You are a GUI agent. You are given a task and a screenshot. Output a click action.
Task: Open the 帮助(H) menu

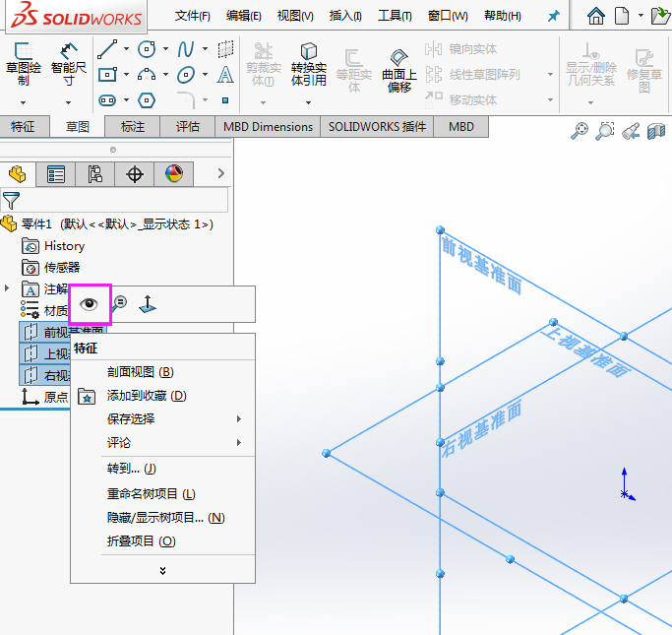point(503,17)
